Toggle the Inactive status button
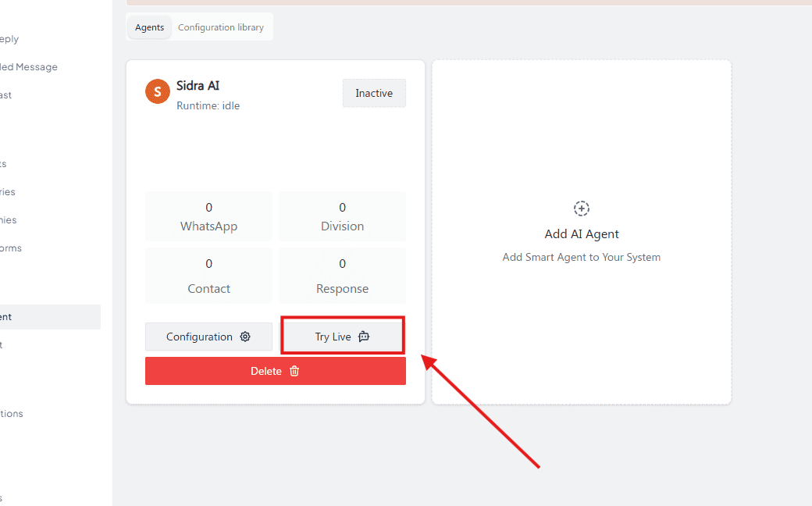The image size is (812, 506). tap(374, 93)
